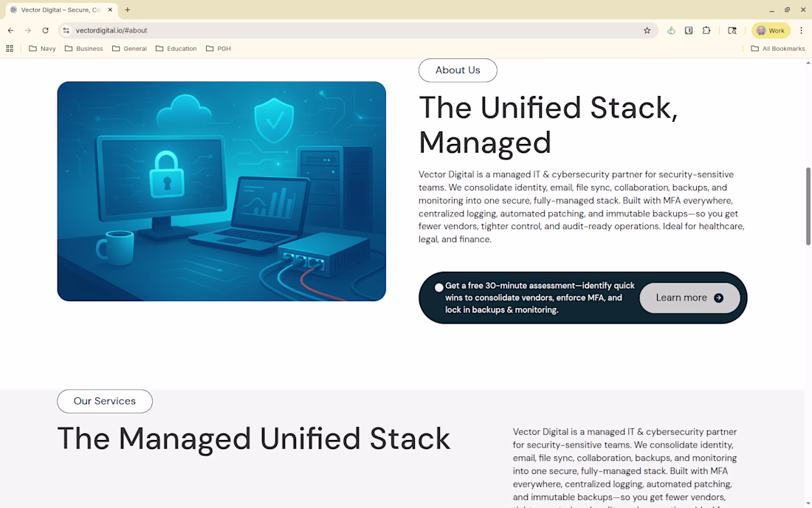Minimize the browser window
Image resolution: width=812 pixels, height=508 pixels.
771,10
